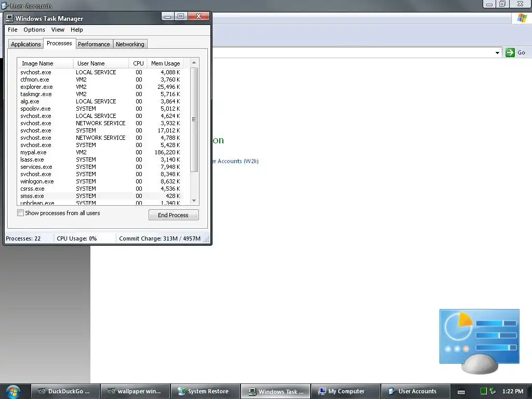This screenshot has width=532, height=399.
Task: Select svchost.exe using 4,088 K
Action: click(100, 72)
